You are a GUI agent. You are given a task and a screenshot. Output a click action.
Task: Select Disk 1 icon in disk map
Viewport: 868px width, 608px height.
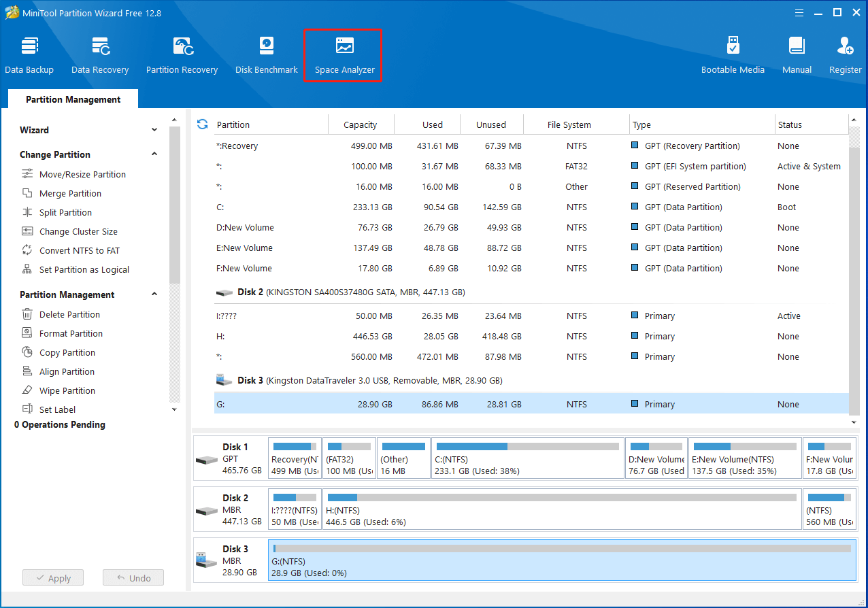pos(207,459)
